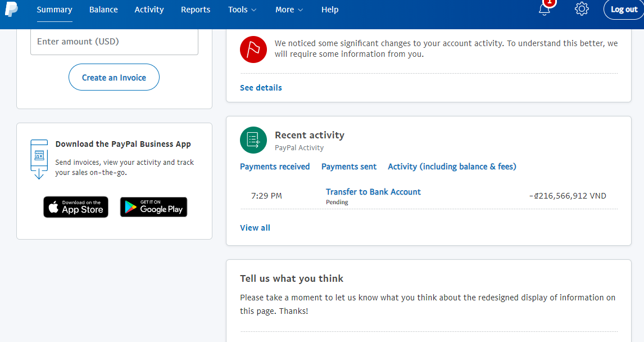This screenshot has width=644, height=342.
Task: Open the Balance menu item
Action: click(103, 10)
